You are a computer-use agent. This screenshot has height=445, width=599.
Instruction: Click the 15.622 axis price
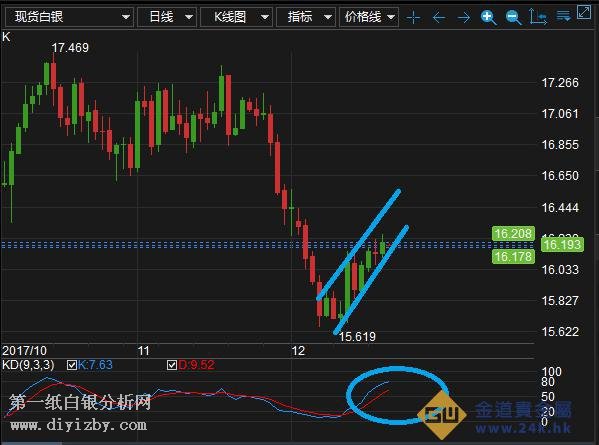560,332
